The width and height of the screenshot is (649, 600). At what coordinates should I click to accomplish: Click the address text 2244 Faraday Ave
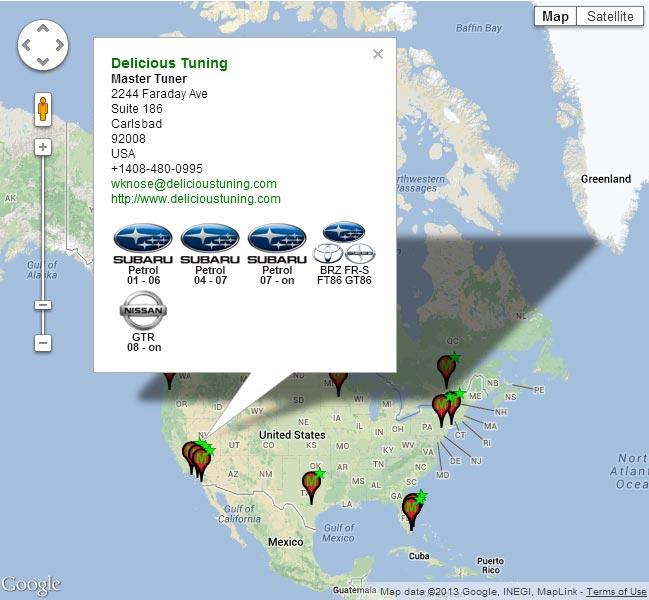pos(159,94)
